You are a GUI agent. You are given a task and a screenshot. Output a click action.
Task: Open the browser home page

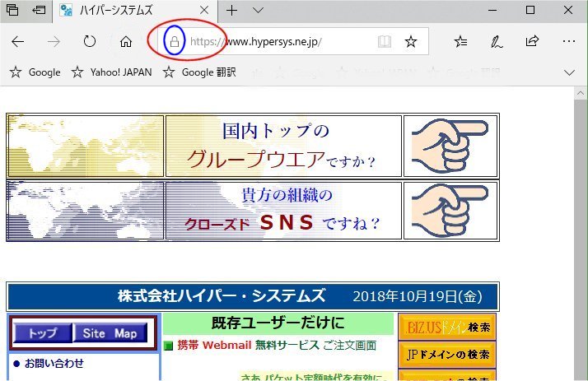click(x=126, y=41)
